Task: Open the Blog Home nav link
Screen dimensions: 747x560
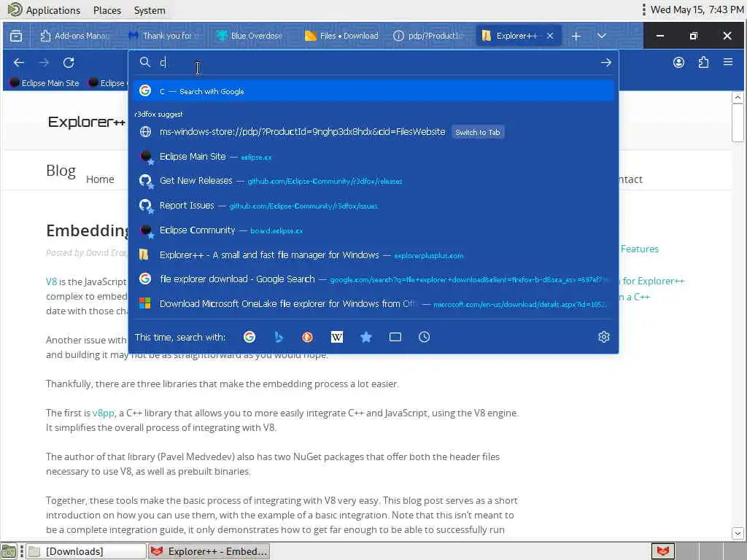Action: coord(100,179)
